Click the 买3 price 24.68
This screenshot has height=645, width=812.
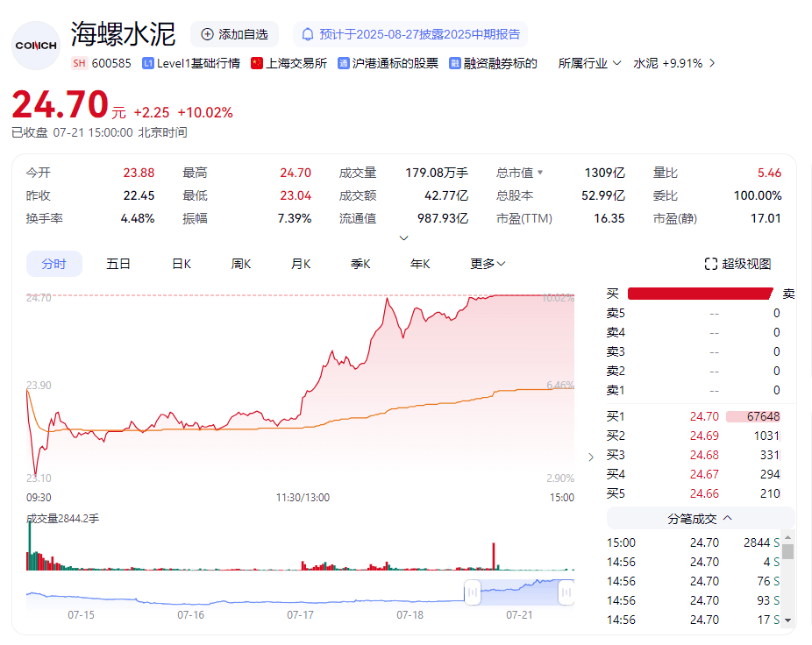tap(704, 455)
